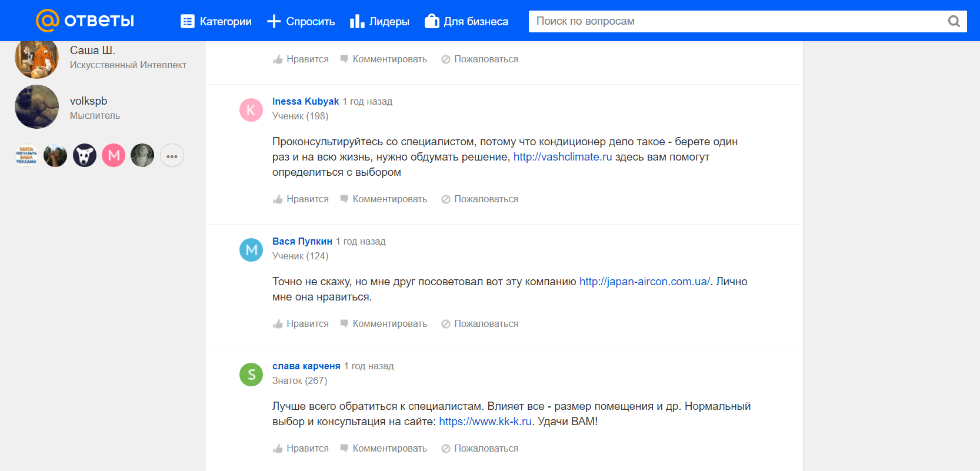Open volkspb user name in sidebar

point(88,101)
